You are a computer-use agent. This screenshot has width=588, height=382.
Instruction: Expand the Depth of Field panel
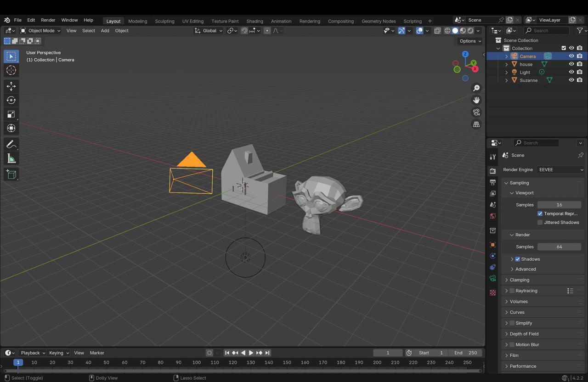pos(524,334)
